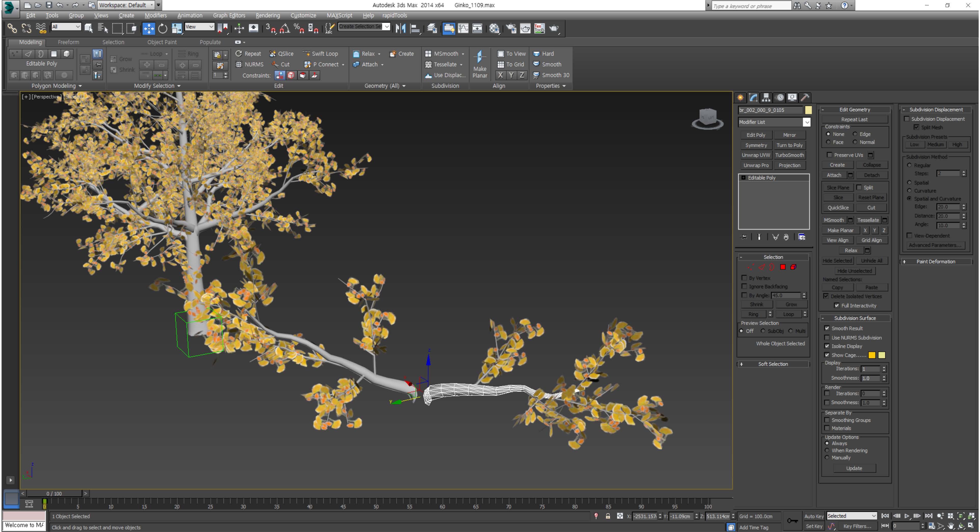The image size is (980, 532).
Task: Toggle Preserve UVs checkbox
Action: (829, 155)
